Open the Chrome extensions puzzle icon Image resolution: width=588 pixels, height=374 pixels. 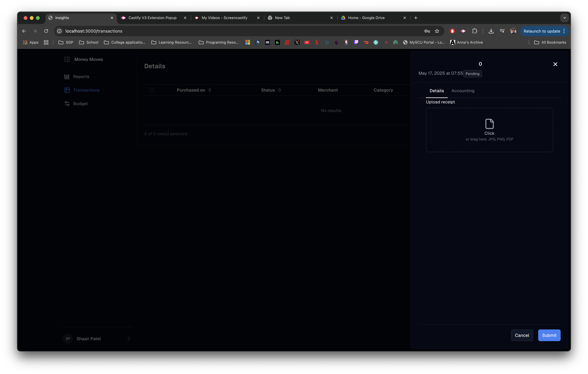point(475,31)
